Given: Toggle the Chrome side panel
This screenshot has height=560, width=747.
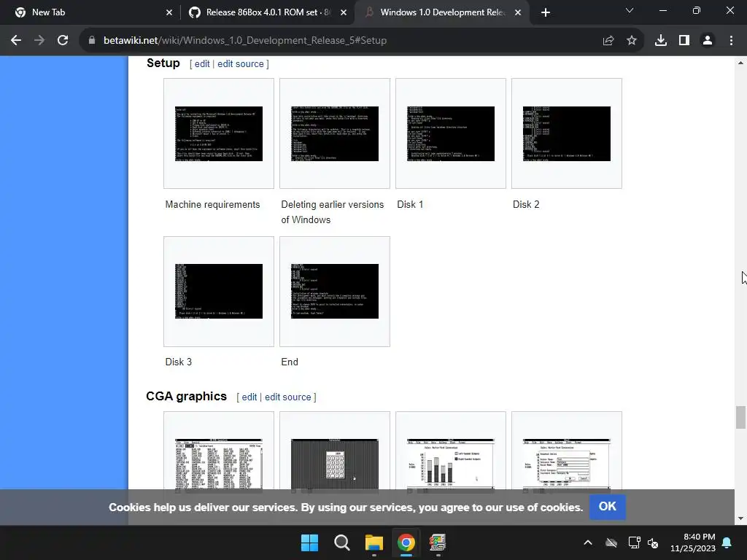Looking at the screenshot, I should click(x=684, y=41).
